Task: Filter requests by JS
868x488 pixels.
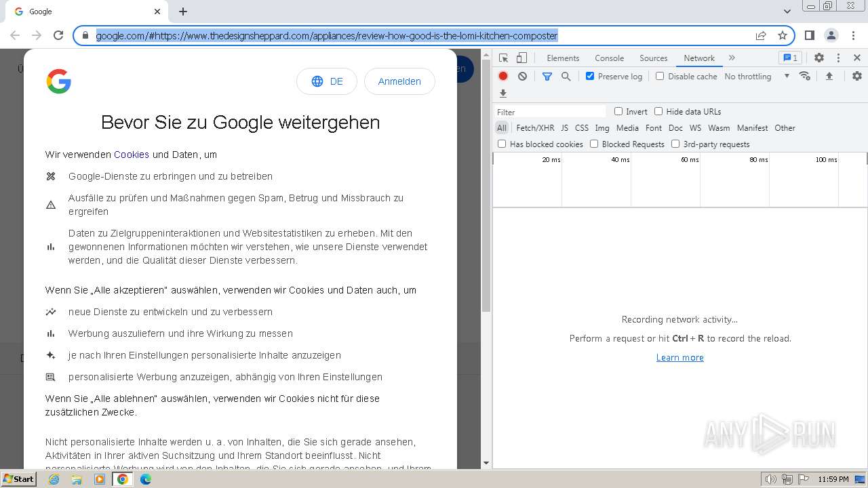Action: 565,128
